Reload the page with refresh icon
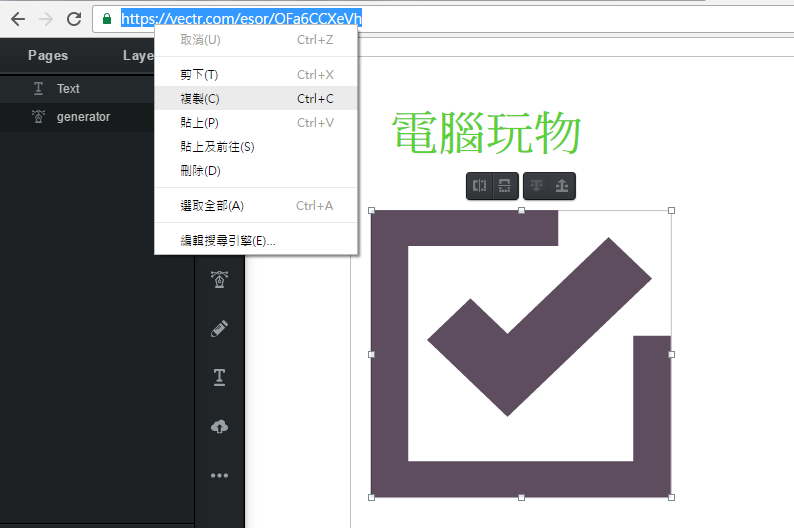The height and width of the screenshot is (528, 794). [x=74, y=19]
